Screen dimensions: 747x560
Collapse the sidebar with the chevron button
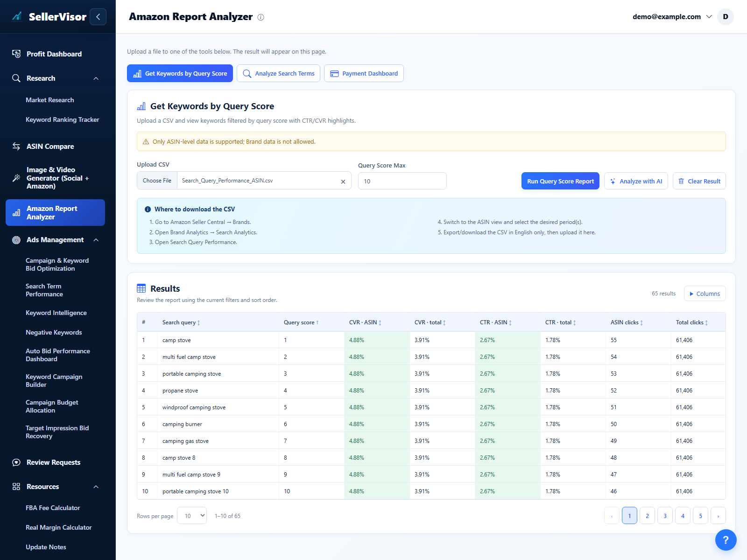click(x=98, y=17)
